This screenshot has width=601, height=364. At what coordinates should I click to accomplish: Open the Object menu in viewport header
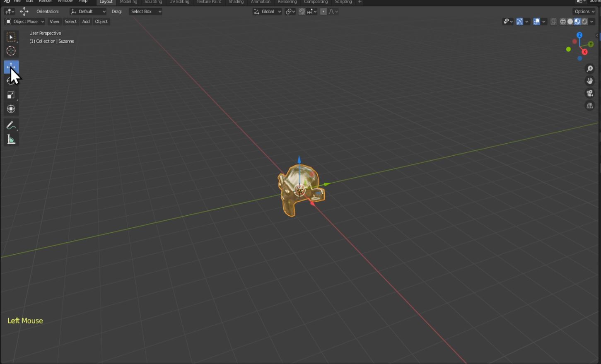coord(101,22)
